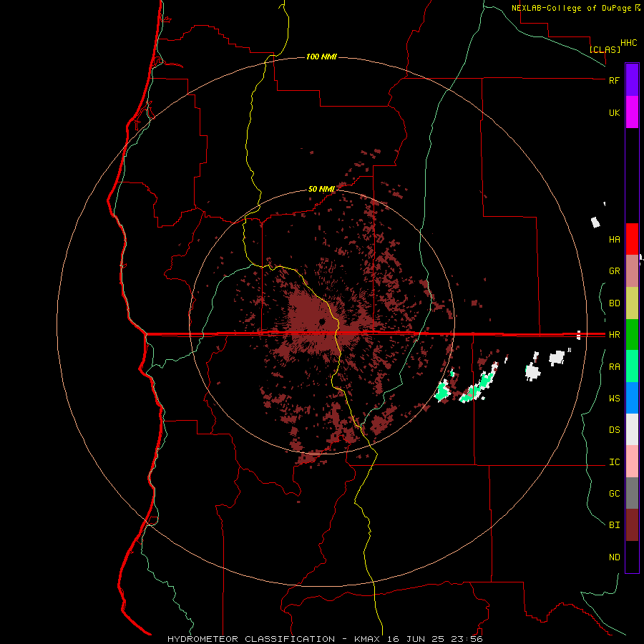Viewport: 644px width, 644px height.
Task: Pick the RA light-green legend swatch
Action: [632, 366]
